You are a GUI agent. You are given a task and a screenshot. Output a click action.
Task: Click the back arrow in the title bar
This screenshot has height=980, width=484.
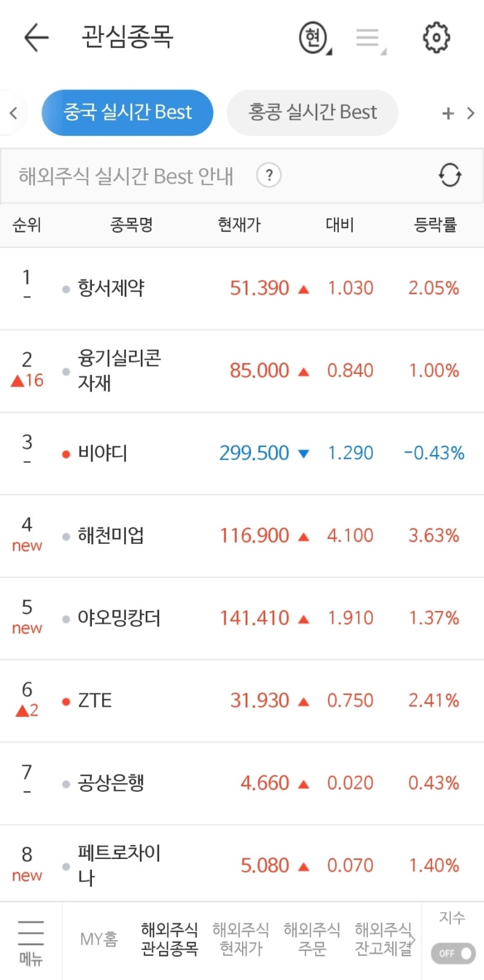tap(36, 38)
